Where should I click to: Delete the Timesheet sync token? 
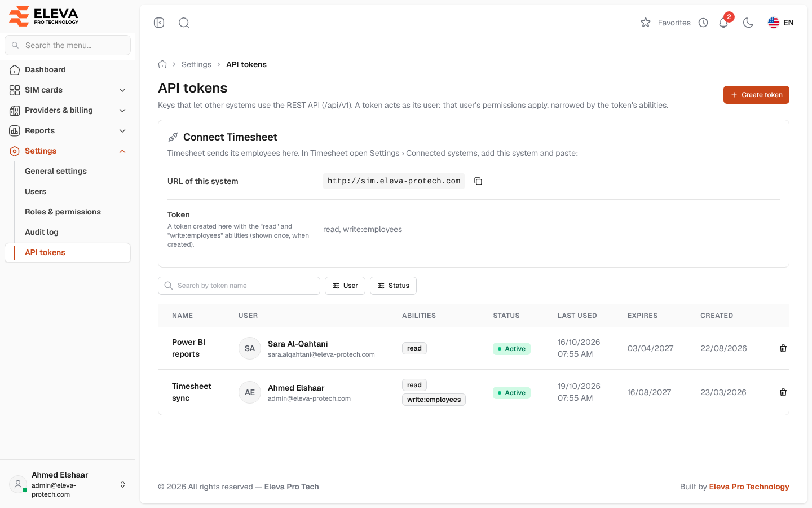(x=783, y=392)
